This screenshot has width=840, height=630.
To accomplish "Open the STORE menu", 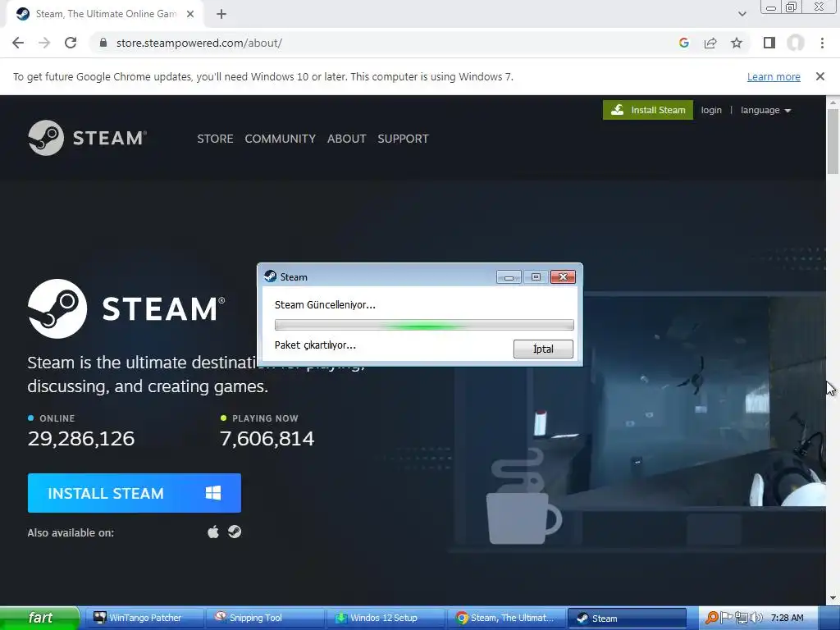I will [x=215, y=139].
